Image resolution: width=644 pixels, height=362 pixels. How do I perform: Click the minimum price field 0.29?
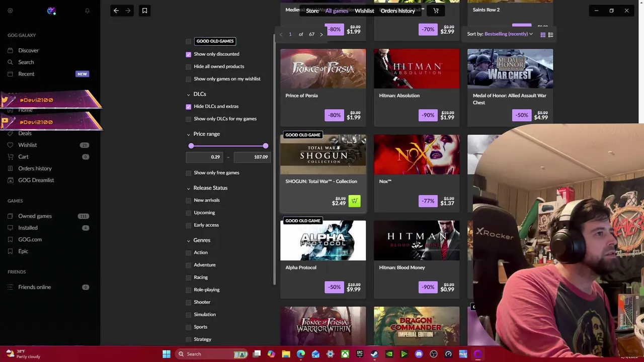204,157
